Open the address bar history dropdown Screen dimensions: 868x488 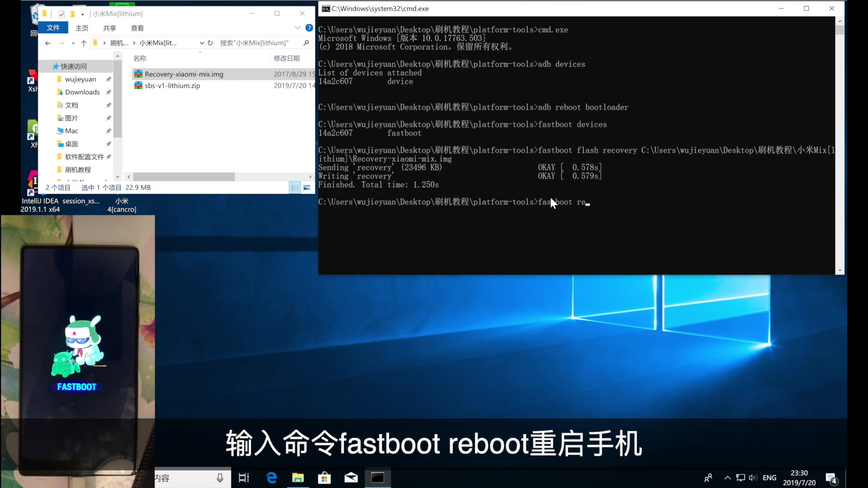pyautogui.click(x=202, y=43)
